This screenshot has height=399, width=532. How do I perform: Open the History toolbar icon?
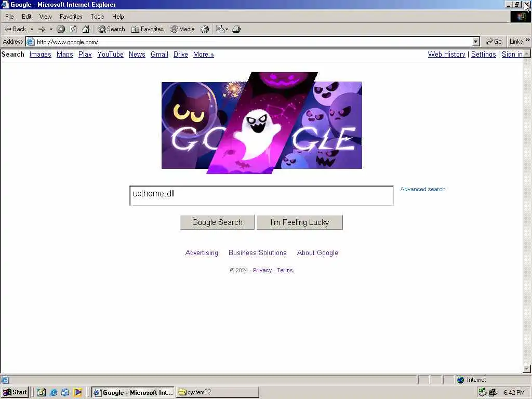point(205,29)
